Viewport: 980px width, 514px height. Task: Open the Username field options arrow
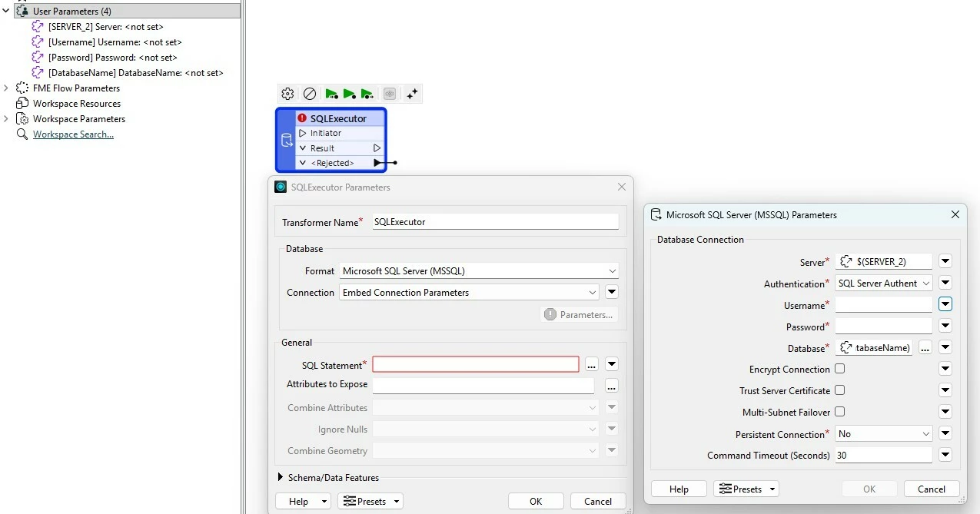coord(945,304)
